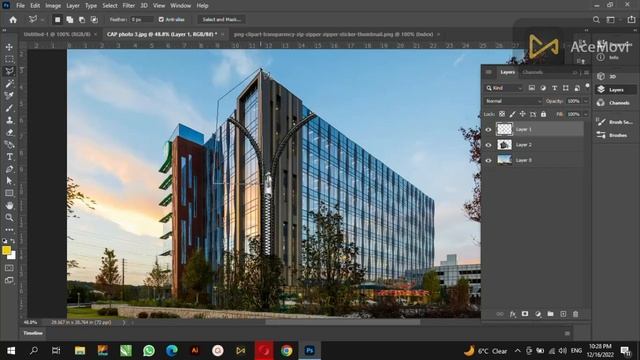This screenshot has width=640, height=360.
Task: Open the tool preset picker arrow
Action: [43, 20]
